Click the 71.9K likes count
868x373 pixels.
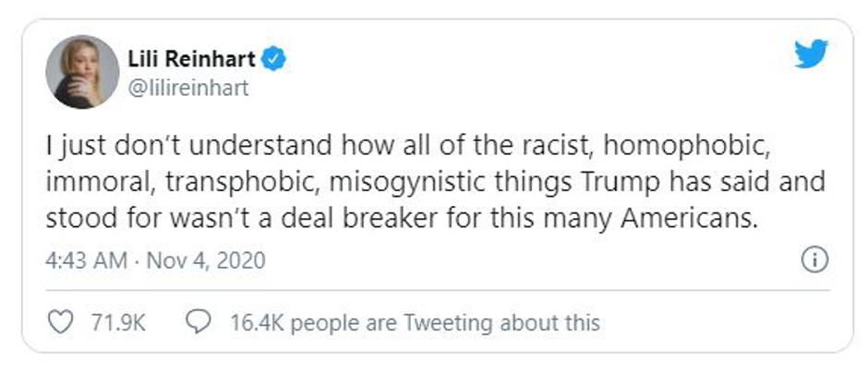tap(115, 322)
